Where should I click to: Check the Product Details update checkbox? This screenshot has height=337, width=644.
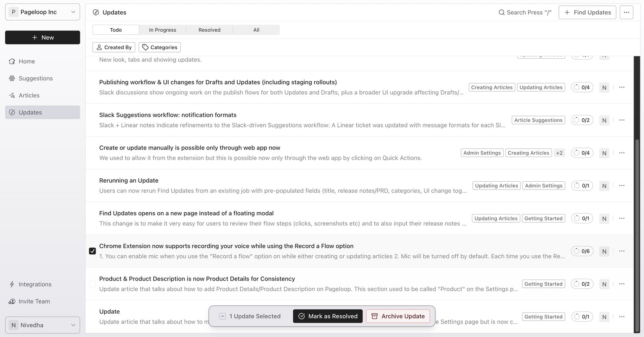(93, 284)
